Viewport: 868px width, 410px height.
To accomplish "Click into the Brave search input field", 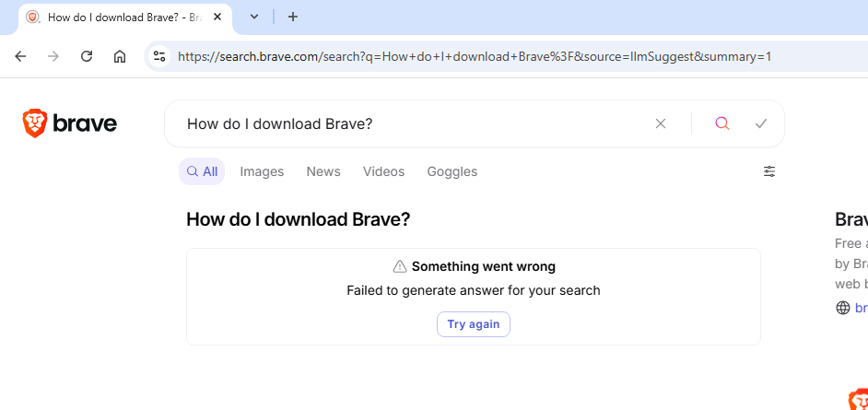I will pyautogui.click(x=405, y=123).
